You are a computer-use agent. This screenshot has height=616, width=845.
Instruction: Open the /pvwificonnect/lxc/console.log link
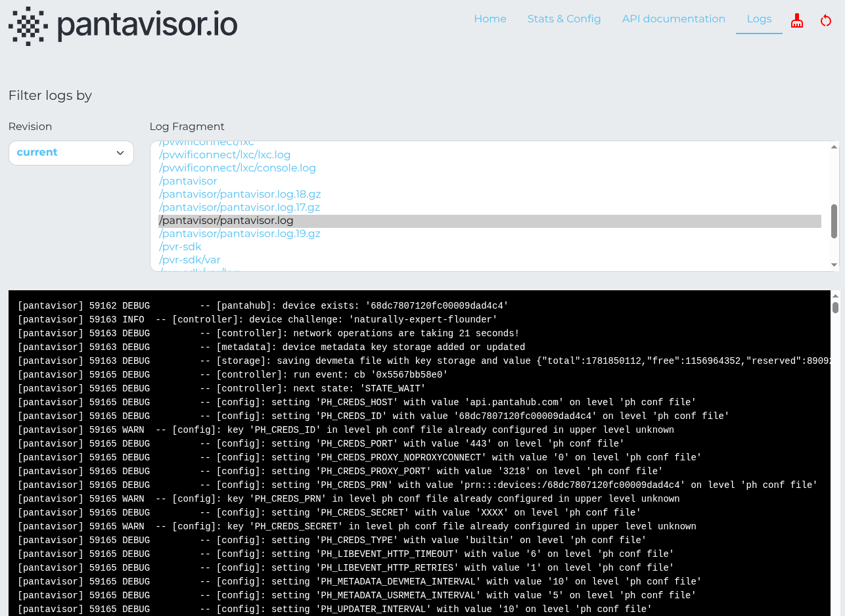237,167
